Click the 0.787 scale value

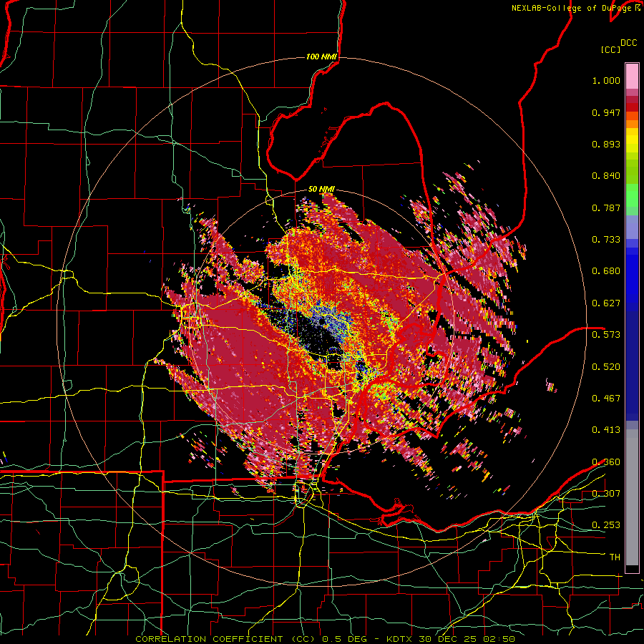[606, 208]
